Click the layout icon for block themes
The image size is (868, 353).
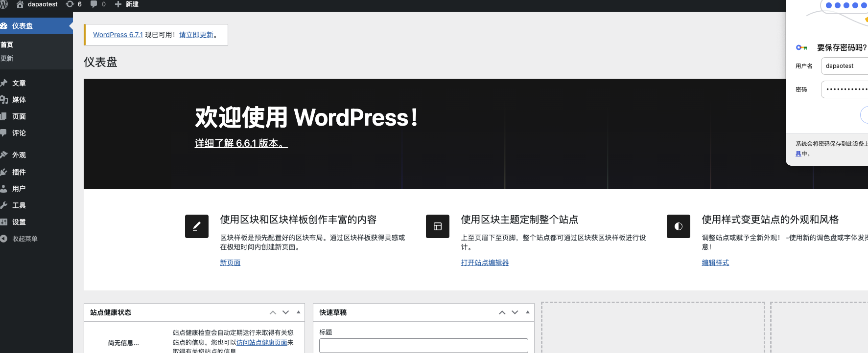click(438, 226)
